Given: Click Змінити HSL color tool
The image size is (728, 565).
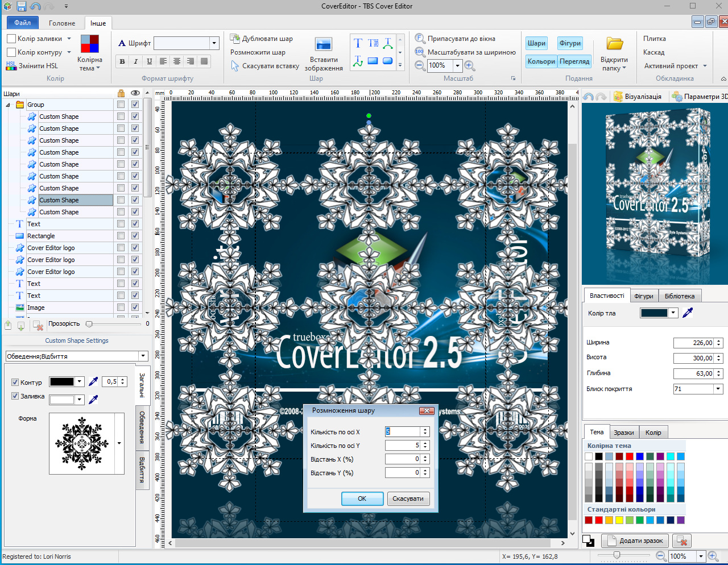Looking at the screenshot, I should pos(32,66).
